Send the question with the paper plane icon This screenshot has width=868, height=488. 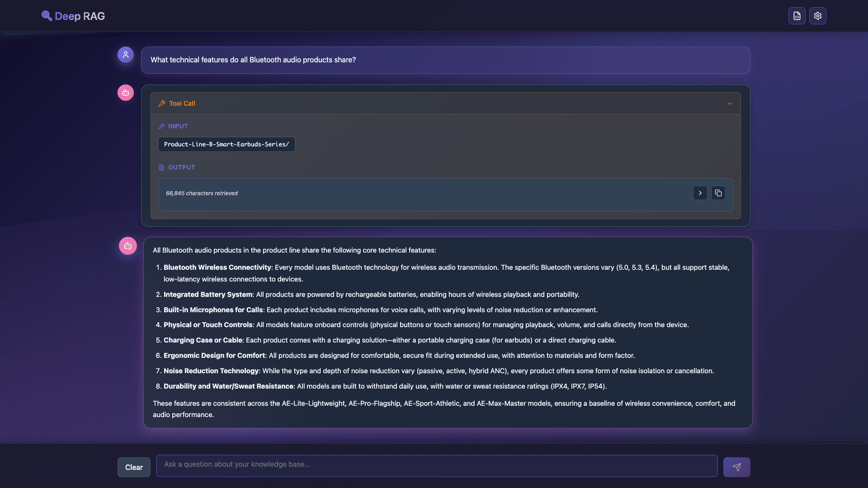(x=736, y=467)
